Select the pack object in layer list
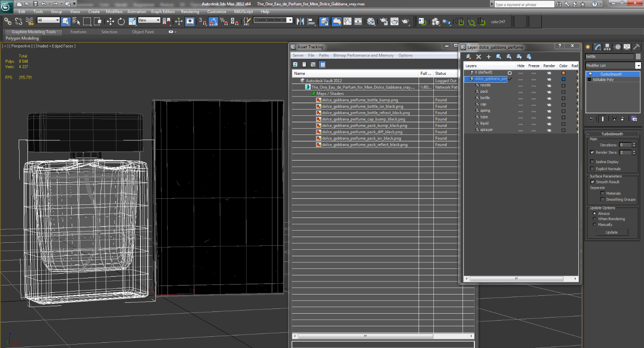 (x=484, y=91)
